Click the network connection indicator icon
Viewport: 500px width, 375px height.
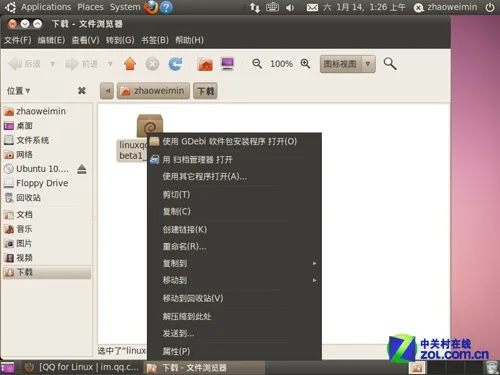coord(255,7)
